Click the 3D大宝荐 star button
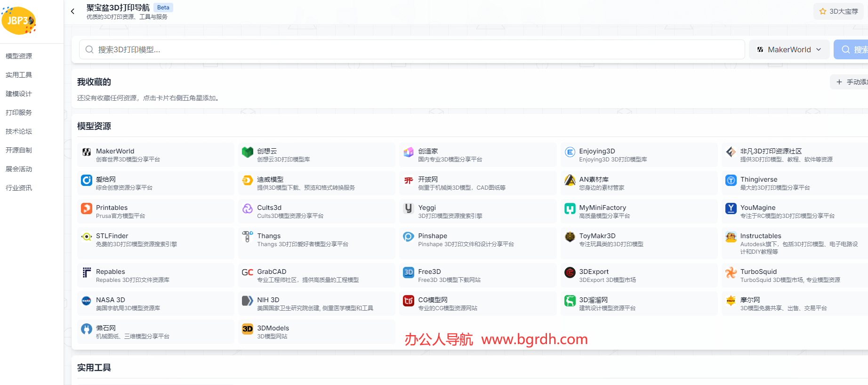 point(839,11)
